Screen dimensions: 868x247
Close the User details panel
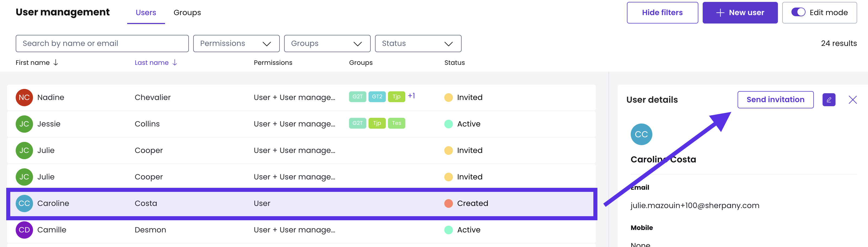[853, 100]
